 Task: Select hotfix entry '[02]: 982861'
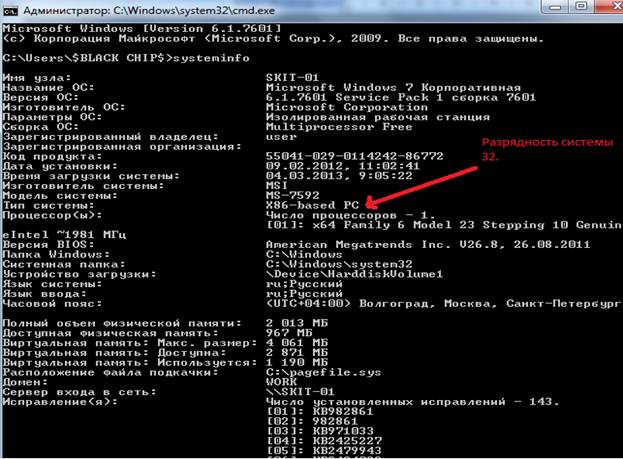click(312, 421)
